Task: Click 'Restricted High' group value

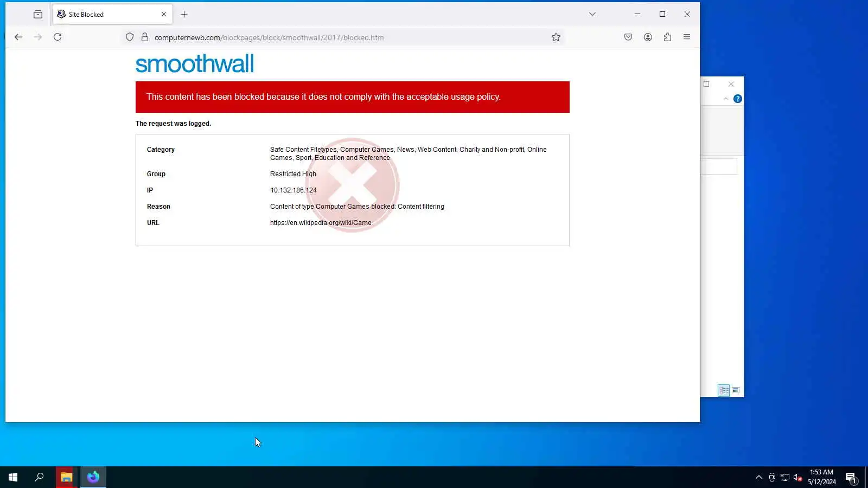Action: click(293, 174)
